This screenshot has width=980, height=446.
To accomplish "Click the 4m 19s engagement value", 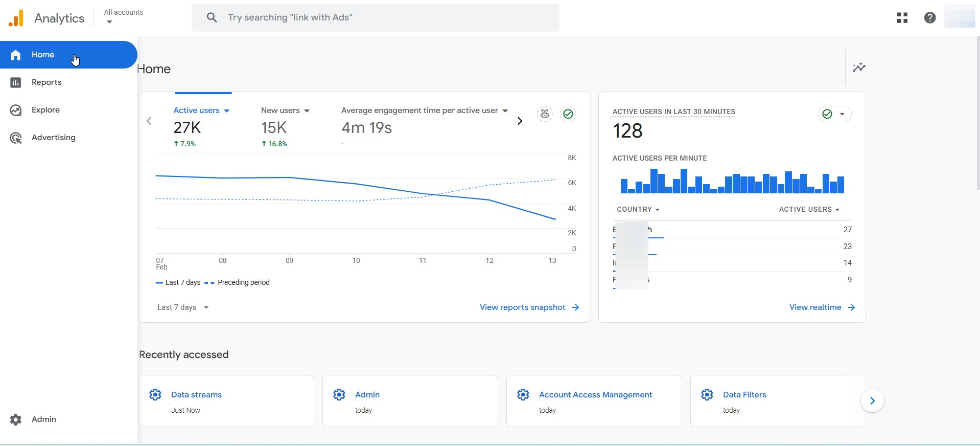I will point(367,127).
